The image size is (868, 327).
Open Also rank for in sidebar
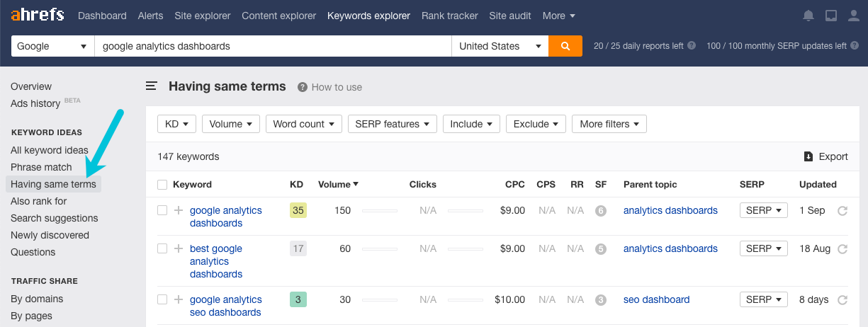tap(39, 201)
